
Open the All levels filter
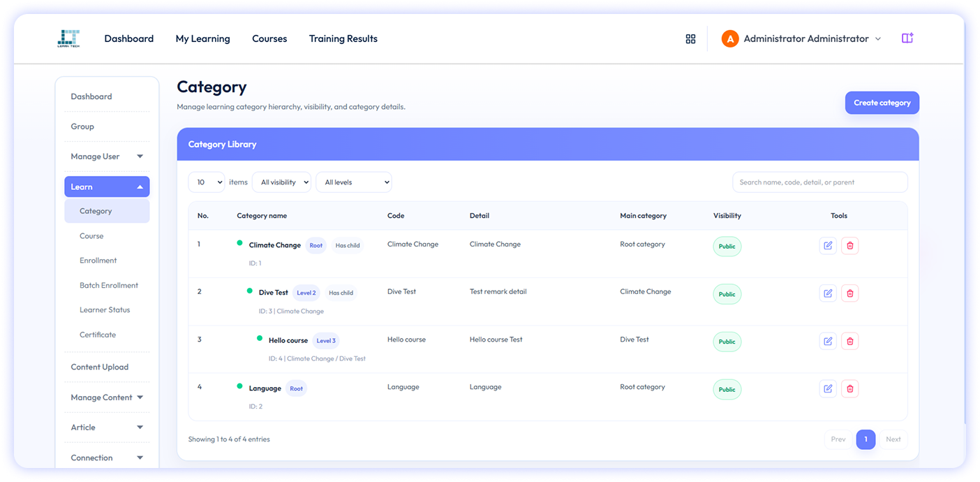[354, 182]
